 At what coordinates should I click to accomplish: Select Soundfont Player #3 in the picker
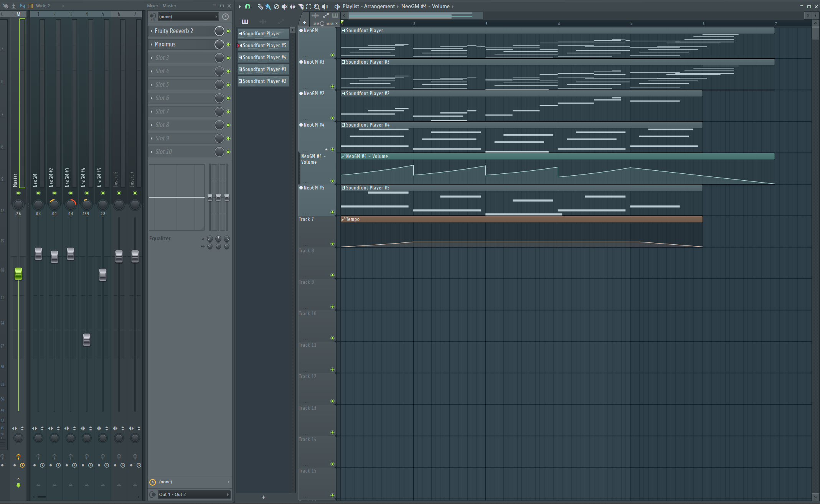(x=264, y=69)
